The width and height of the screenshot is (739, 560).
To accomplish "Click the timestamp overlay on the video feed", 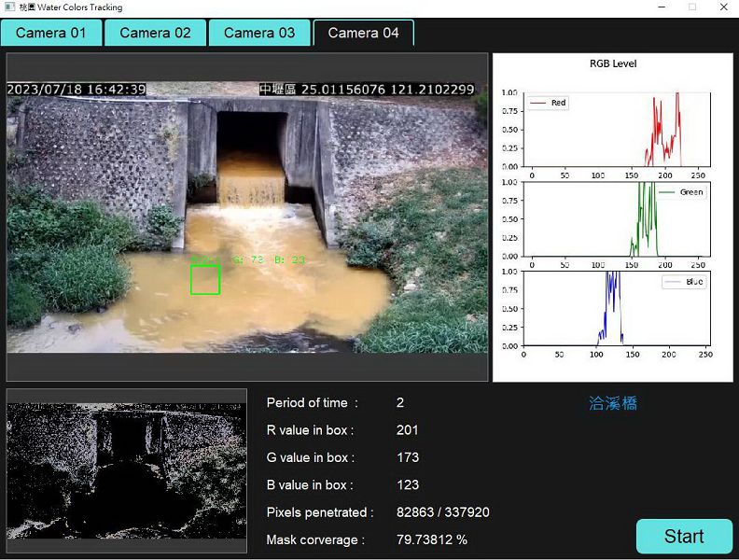I will pyautogui.click(x=77, y=90).
